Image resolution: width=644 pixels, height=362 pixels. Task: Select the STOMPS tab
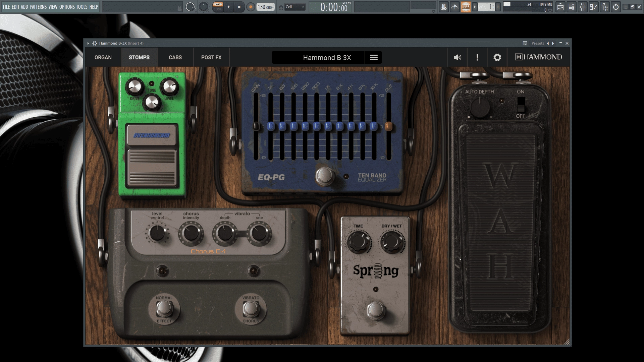coord(139,57)
